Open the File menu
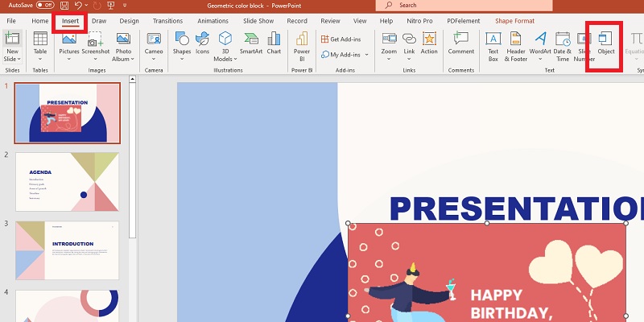This screenshot has width=644, height=322. click(11, 21)
